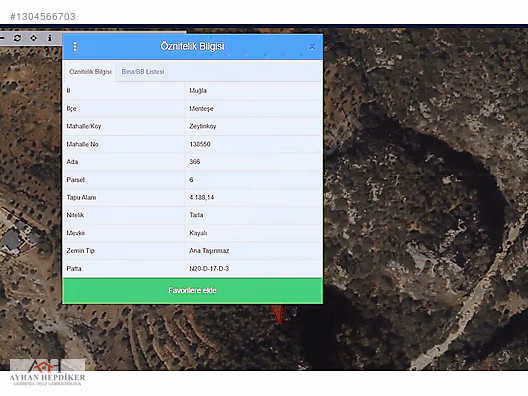The image size is (528, 396).
Task: Click listing number #1304566703
Action: (43, 16)
